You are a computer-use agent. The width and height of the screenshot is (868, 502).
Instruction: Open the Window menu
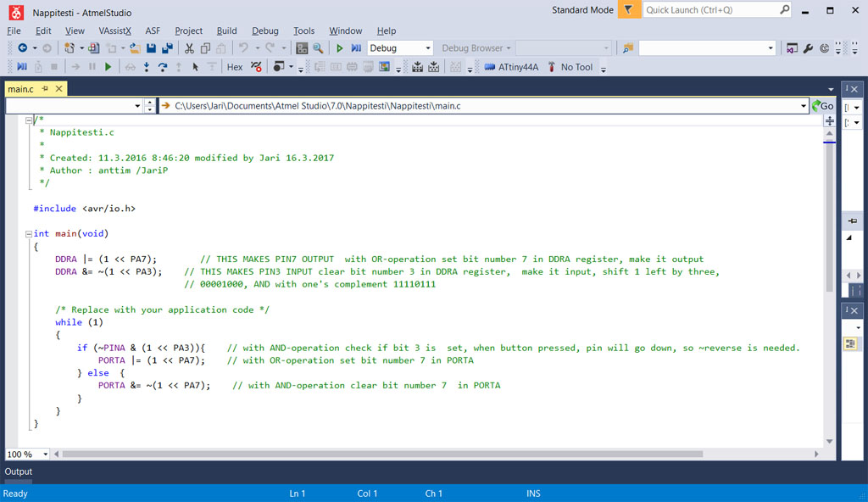346,31
